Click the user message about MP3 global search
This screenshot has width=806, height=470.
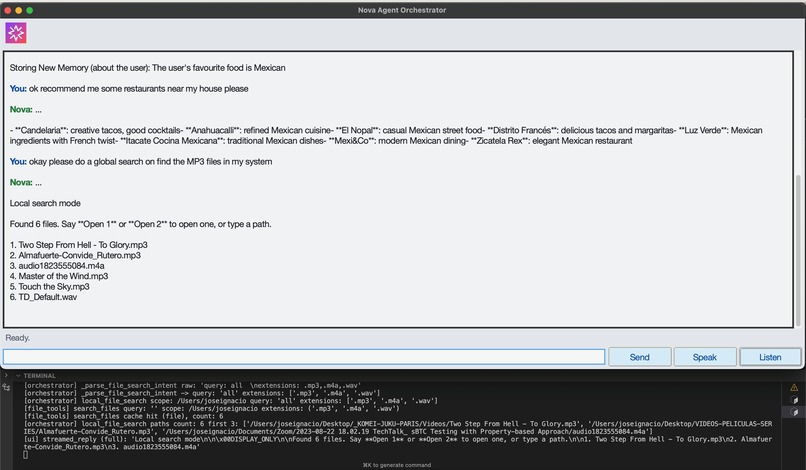141,161
